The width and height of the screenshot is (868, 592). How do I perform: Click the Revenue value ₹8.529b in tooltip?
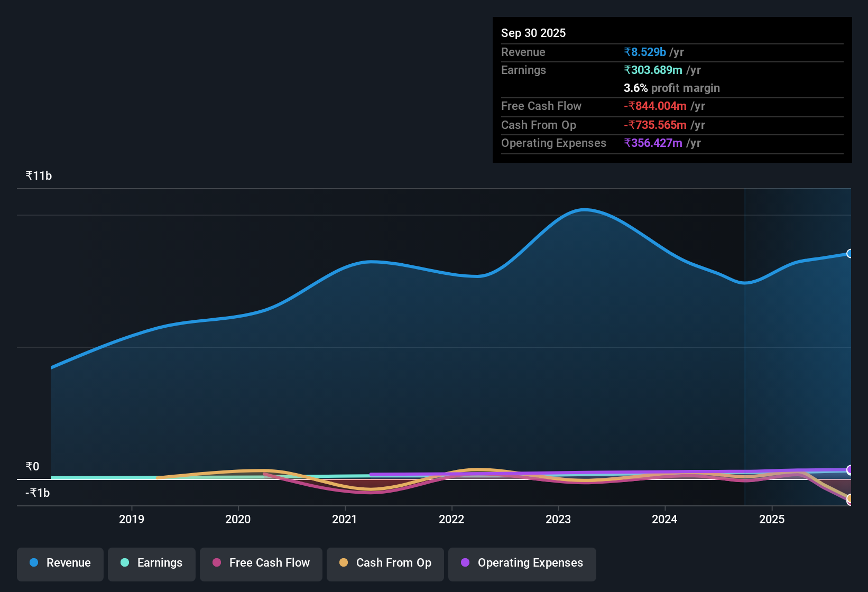point(644,52)
